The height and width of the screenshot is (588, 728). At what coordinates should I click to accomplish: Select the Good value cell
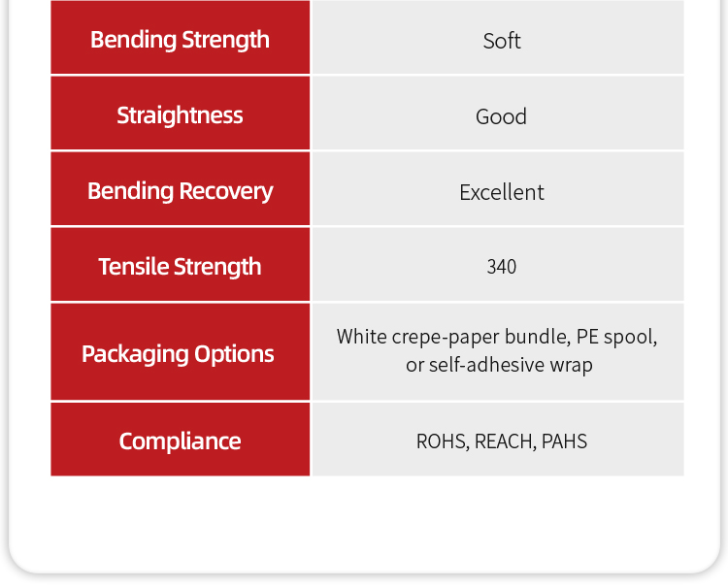[498, 113]
